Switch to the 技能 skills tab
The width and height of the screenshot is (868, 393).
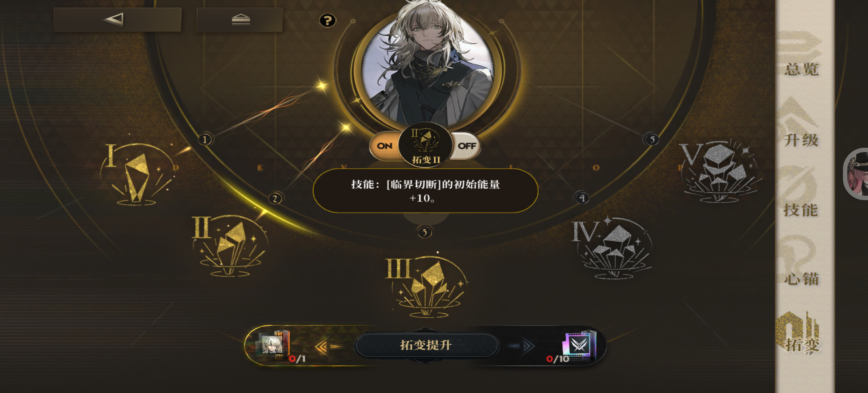(x=801, y=210)
